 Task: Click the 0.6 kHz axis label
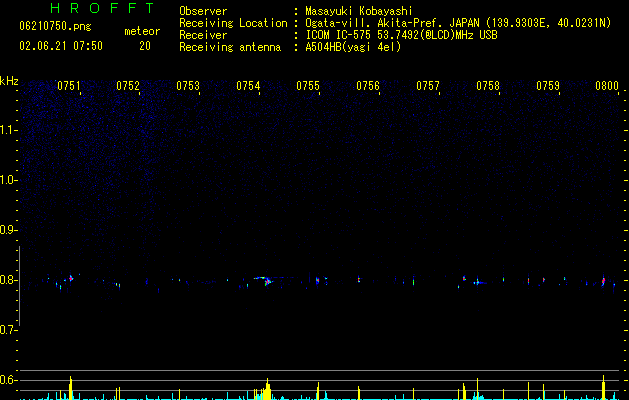pyautogui.click(x=8, y=380)
